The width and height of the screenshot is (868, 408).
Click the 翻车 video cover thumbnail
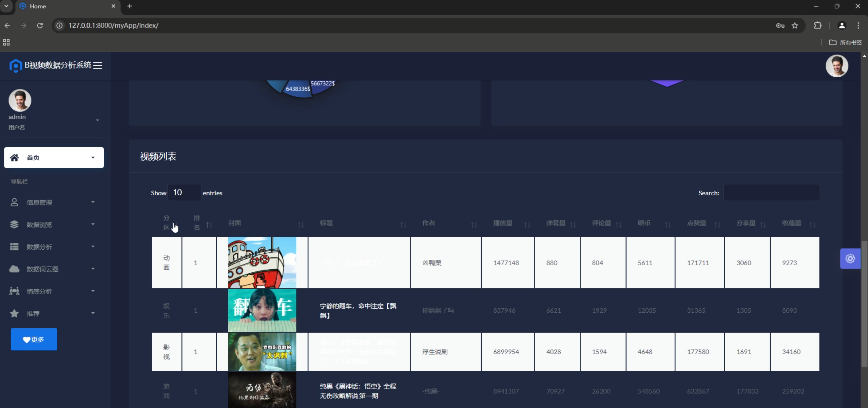262,310
